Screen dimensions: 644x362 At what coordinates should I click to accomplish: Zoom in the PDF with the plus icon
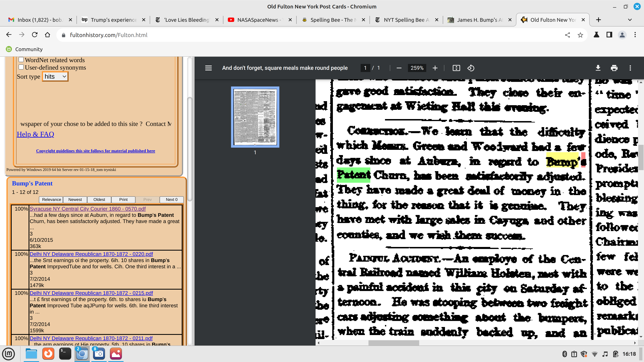[x=435, y=68]
